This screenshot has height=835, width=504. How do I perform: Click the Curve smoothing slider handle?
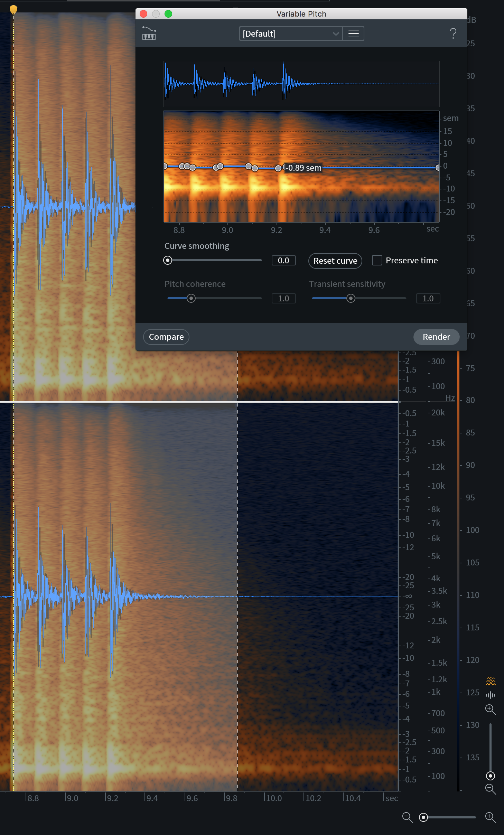[x=168, y=260]
